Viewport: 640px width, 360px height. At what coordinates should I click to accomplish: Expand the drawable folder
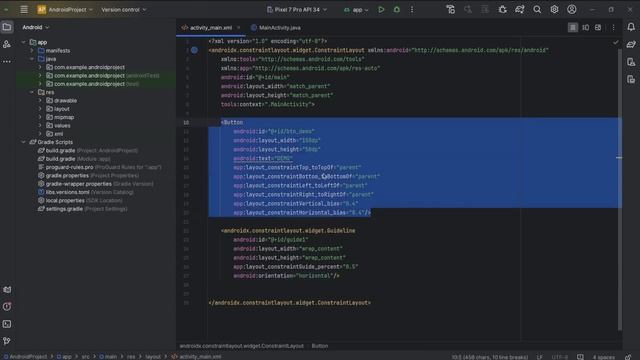point(40,100)
